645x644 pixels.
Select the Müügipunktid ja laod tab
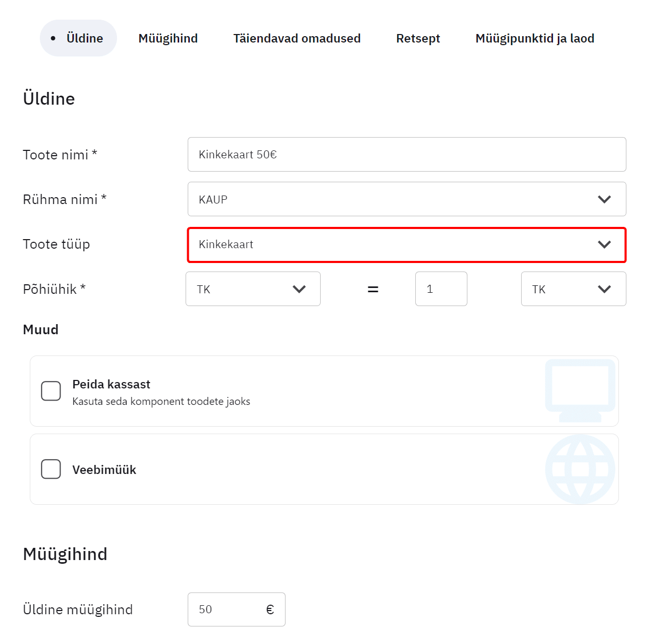click(x=534, y=38)
